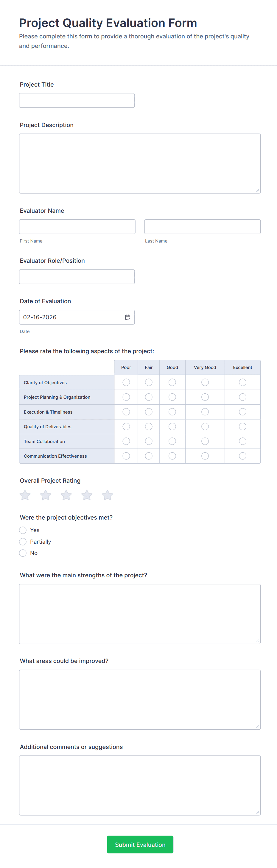Click the Evaluator Last Name field
277x868 pixels.
click(x=202, y=226)
